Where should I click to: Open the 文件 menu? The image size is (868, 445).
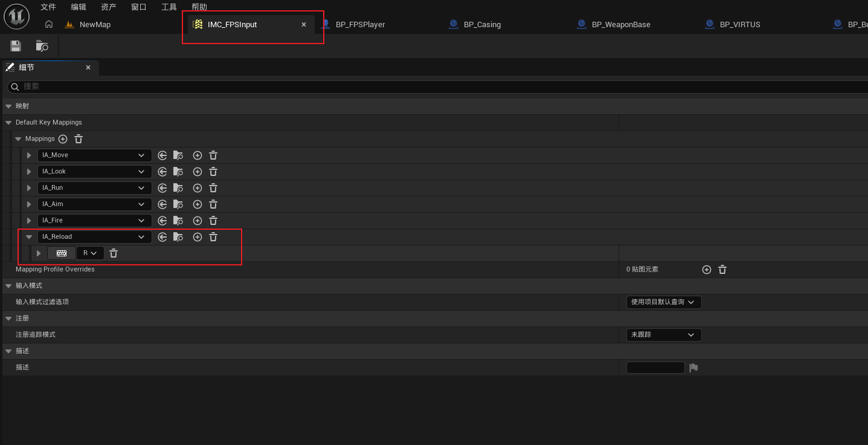[48, 7]
